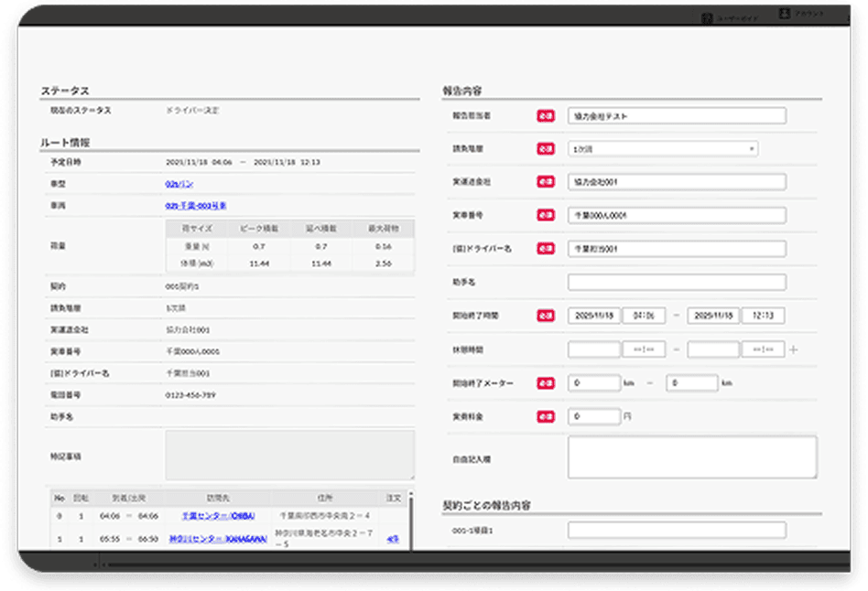Select the 2.56 max volume cell

coord(383,263)
